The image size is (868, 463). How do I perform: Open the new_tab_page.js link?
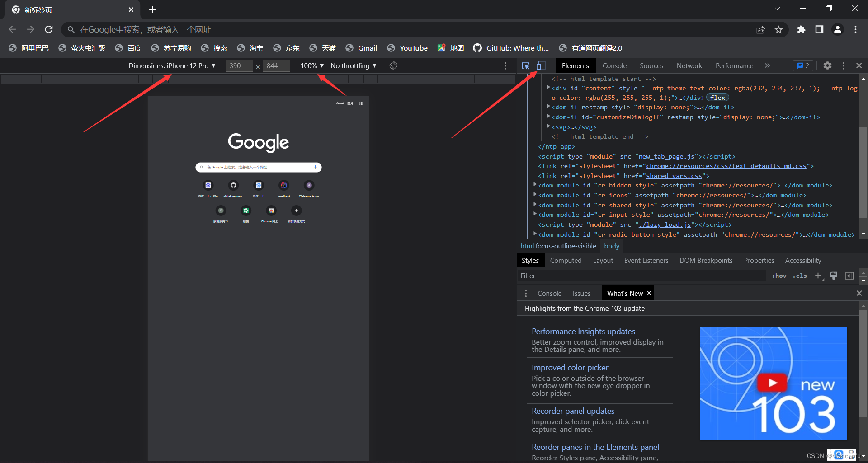[666, 156]
